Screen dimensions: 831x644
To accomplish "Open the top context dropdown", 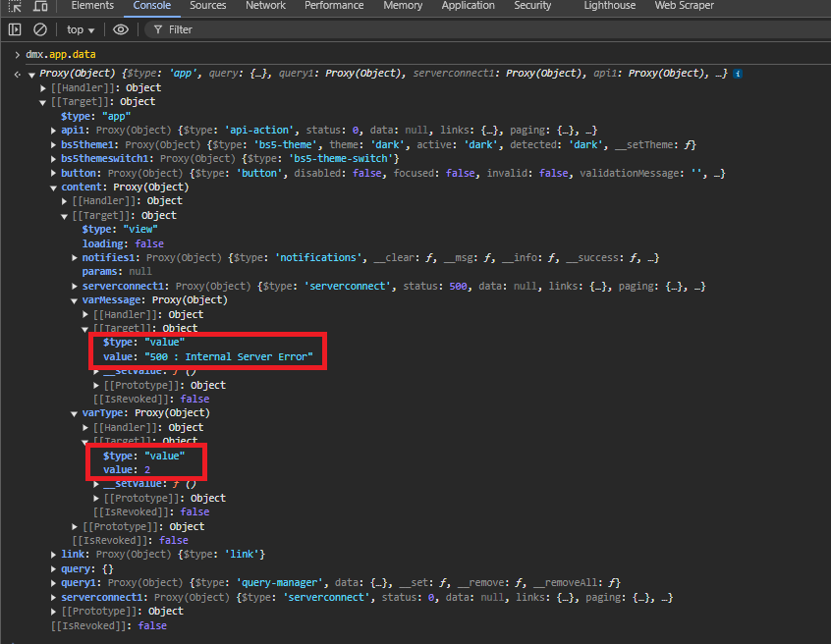I will tap(81, 29).
